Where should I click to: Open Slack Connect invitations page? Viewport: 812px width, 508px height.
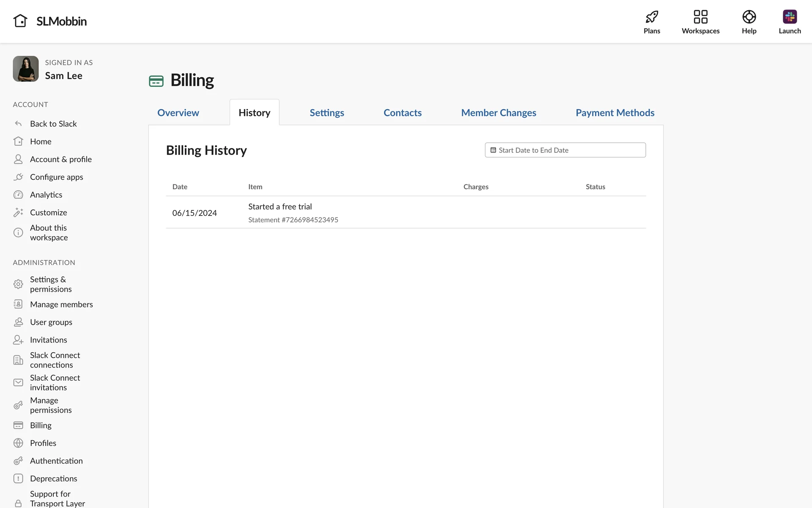[x=55, y=382]
